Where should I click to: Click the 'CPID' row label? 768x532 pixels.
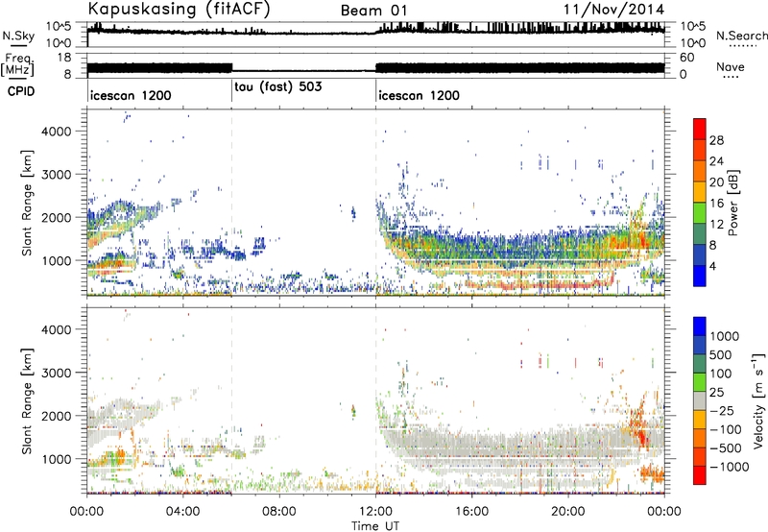coord(21,91)
